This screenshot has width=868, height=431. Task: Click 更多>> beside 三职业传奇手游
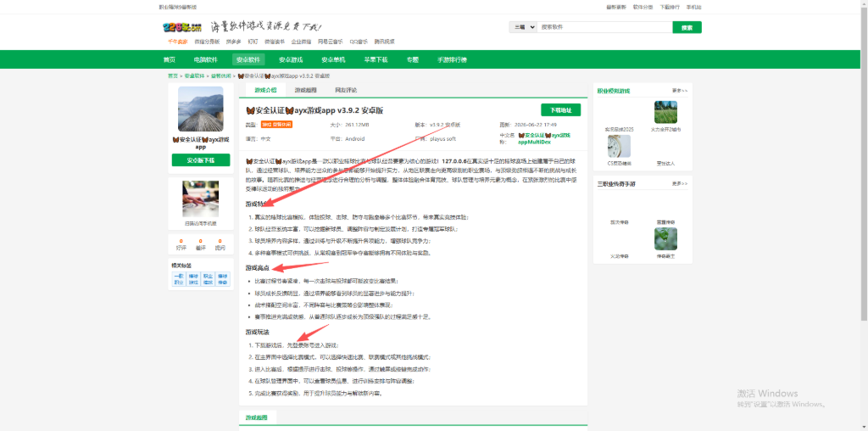click(680, 183)
